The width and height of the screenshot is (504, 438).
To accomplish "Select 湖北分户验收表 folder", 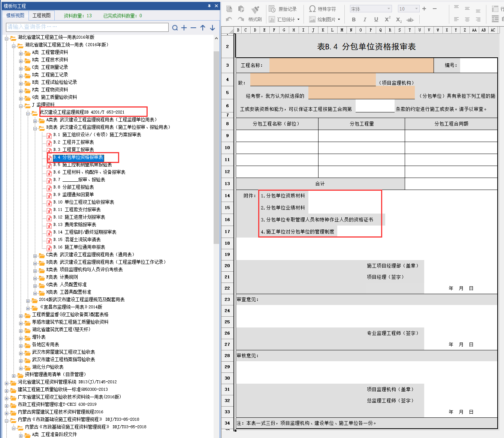I will click(x=48, y=367).
